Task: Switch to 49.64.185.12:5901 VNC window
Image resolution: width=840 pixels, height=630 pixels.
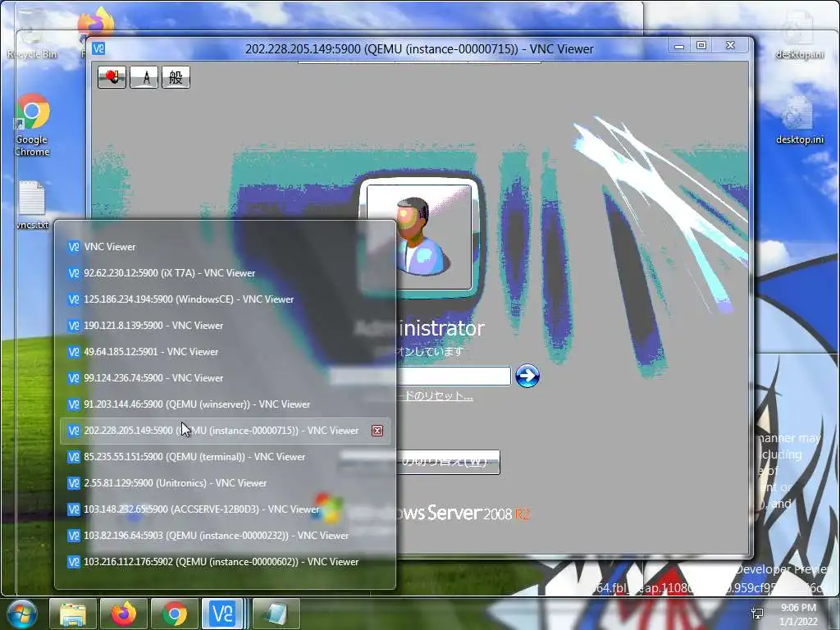Action: tap(225, 352)
